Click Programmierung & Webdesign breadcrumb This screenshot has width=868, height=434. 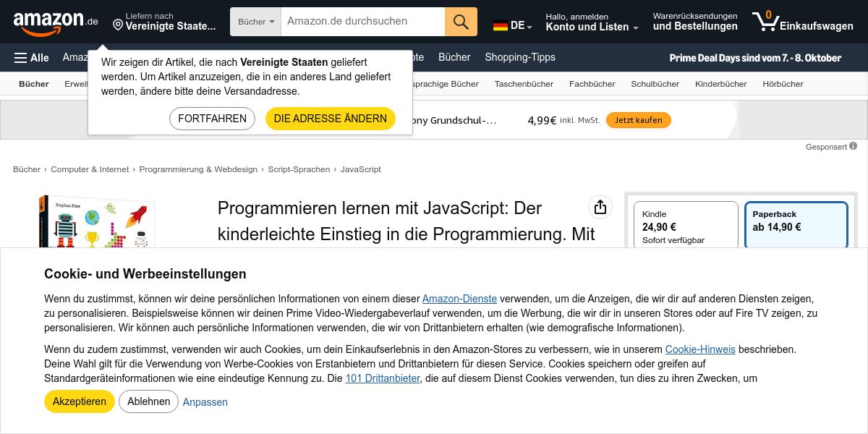click(198, 169)
